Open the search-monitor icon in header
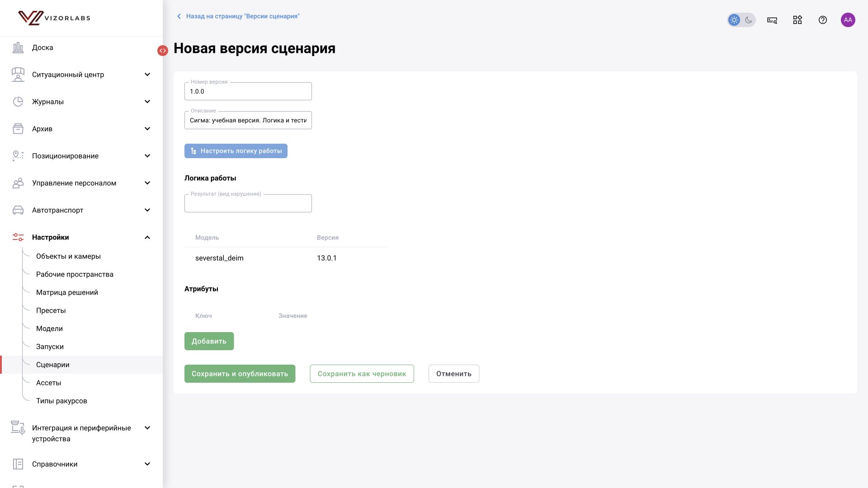The height and width of the screenshot is (488, 868). [772, 20]
